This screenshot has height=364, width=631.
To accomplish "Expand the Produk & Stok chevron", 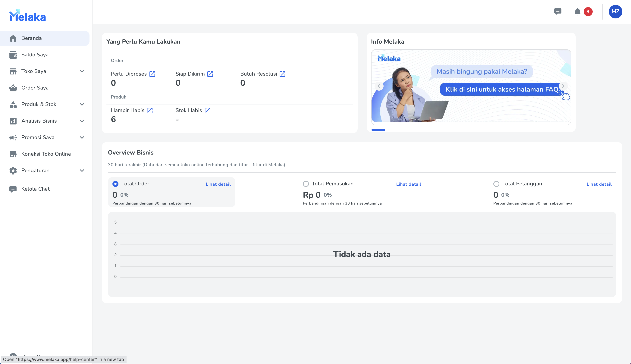I will point(82,105).
